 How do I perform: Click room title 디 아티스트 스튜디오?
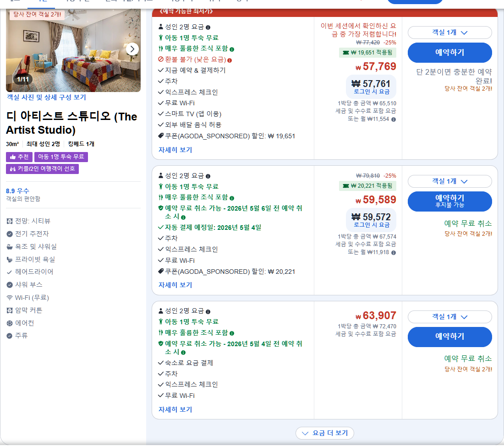coord(71,123)
